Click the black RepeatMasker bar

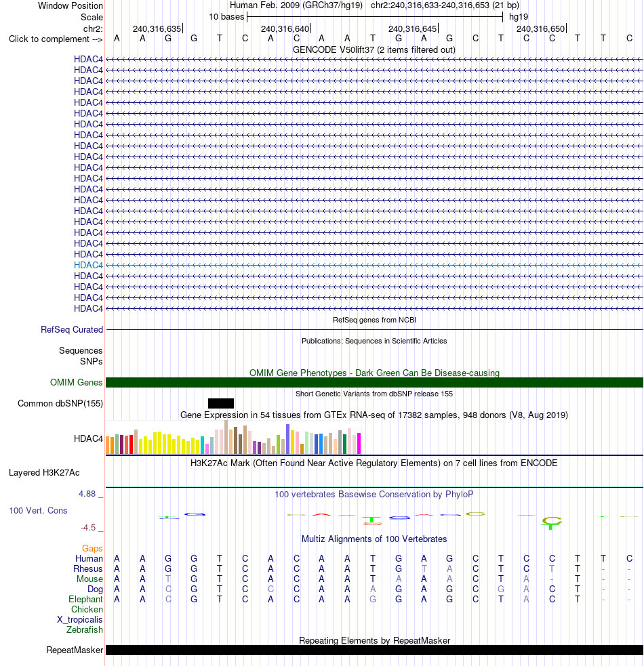point(374,650)
